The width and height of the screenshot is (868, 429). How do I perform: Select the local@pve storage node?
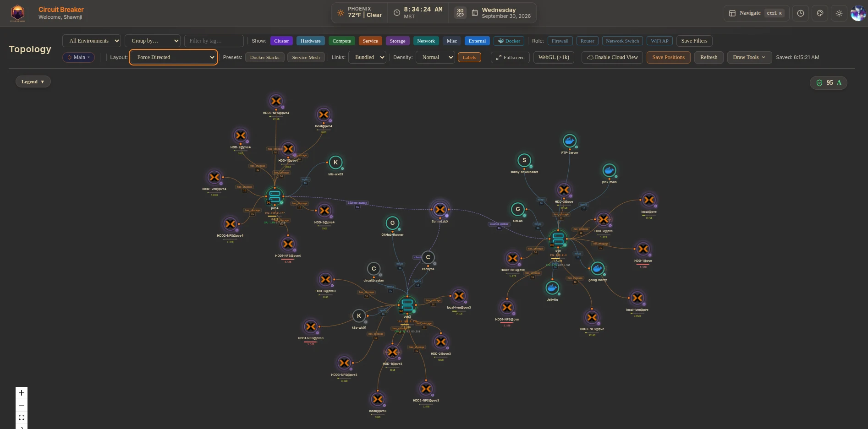[x=649, y=200]
